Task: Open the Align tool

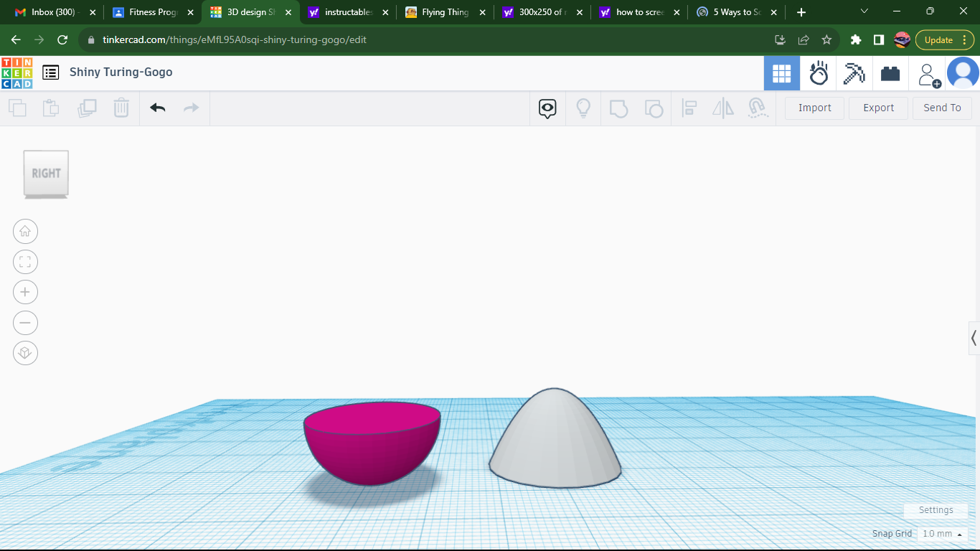Action: pos(689,108)
